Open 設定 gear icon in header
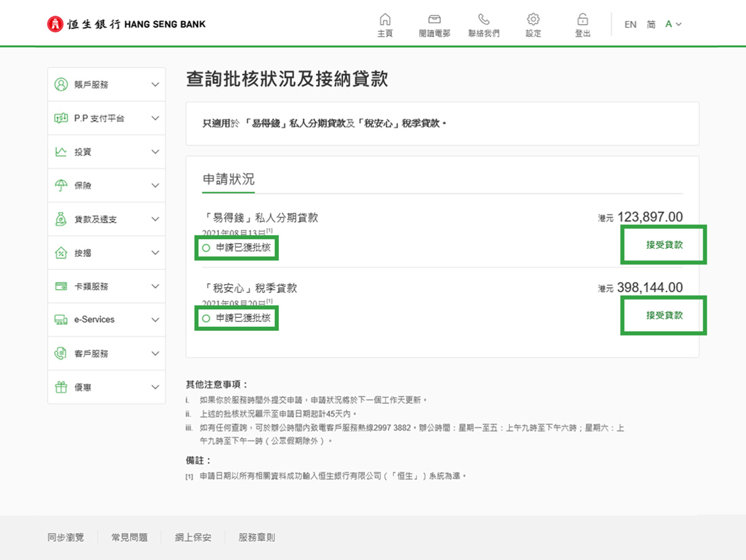The height and width of the screenshot is (560, 746). pos(533,20)
